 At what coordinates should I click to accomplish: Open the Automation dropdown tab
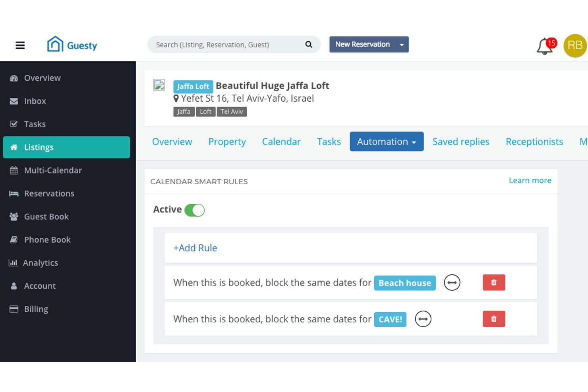pos(387,141)
